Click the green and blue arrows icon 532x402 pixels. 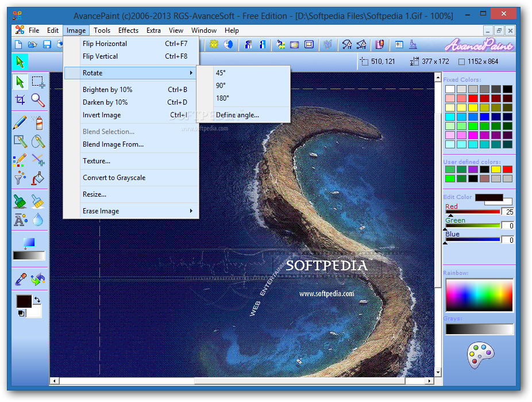[x=38, y=279]
